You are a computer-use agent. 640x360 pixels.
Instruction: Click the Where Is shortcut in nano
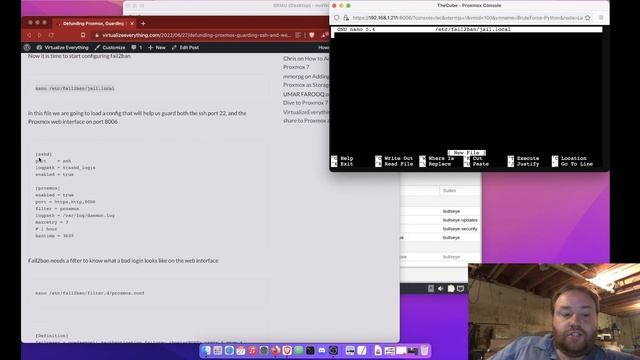[x=437, y=158]
